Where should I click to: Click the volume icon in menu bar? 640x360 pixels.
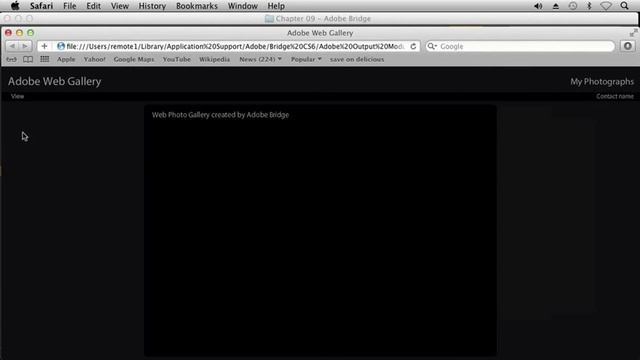click(x=538, y=6)
